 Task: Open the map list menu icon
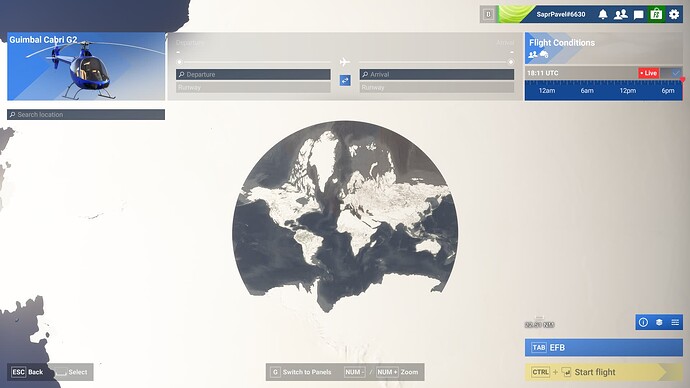coord(675,322)
